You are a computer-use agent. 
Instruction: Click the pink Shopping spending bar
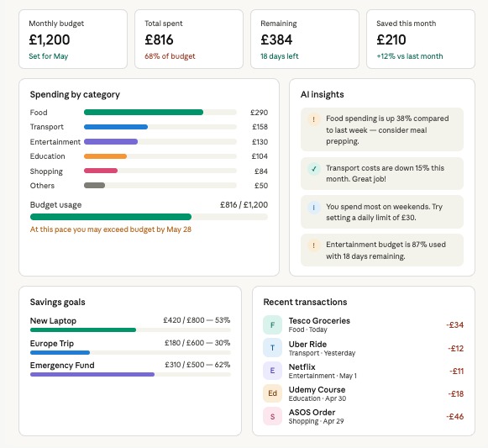[x=101, y=171]
